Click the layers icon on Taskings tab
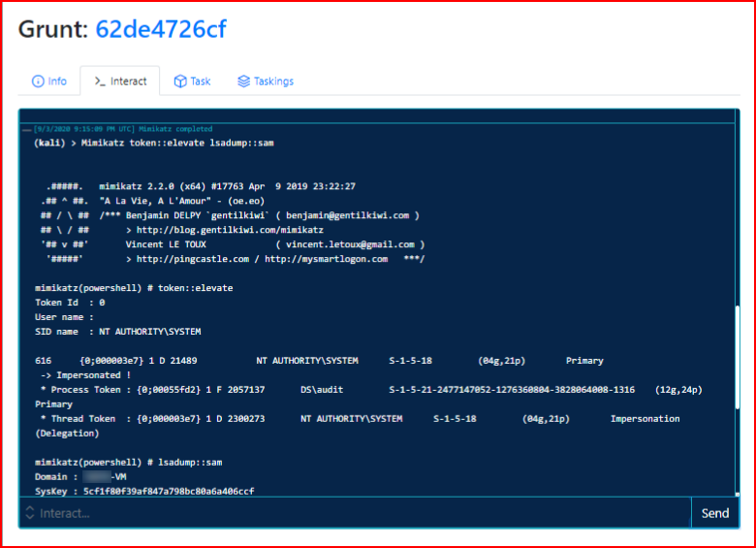Image resolution: width=756 pixels, height=548 pixels. click(x=244, y=81)
